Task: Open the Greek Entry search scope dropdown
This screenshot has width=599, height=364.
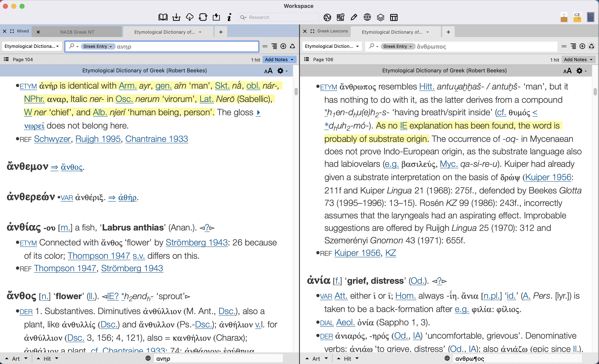Action: click(x=98, y=46)
